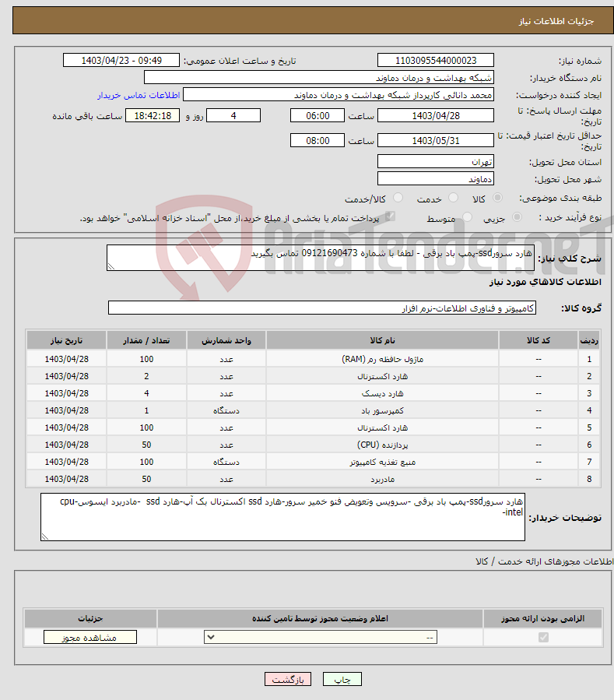Click the general description text area

321,258
